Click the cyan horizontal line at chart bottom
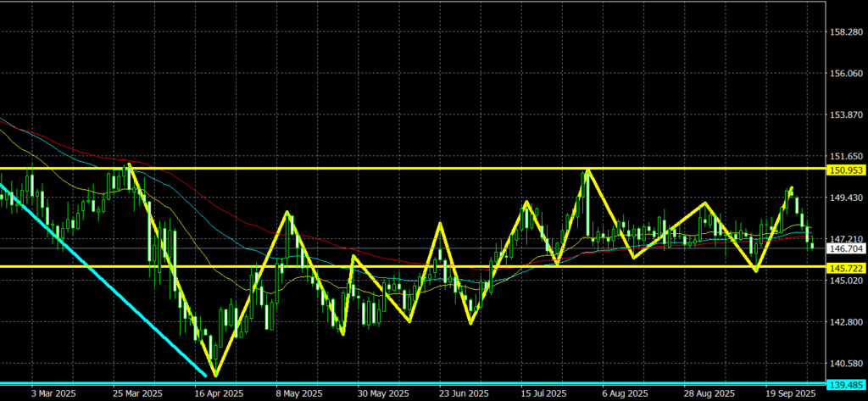 (x=424, y=383)
